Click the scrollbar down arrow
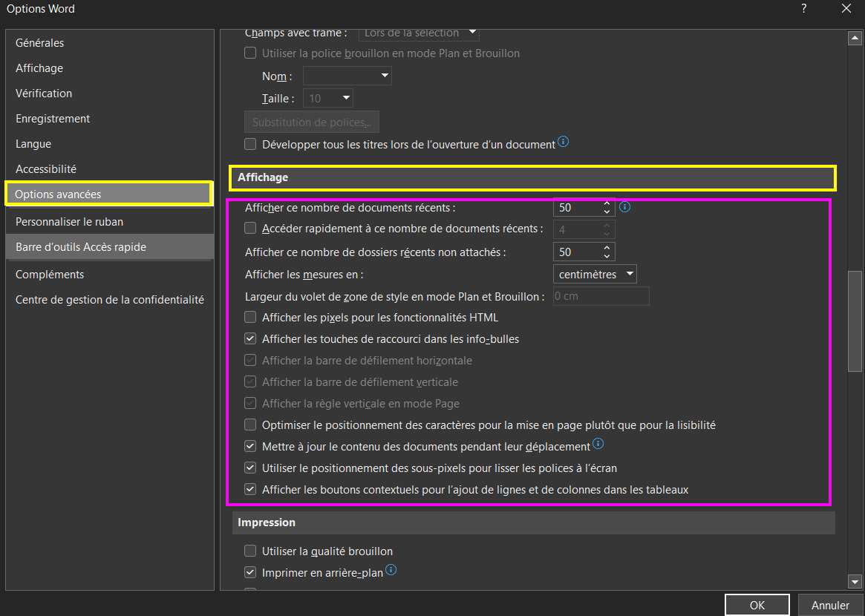The width and height of the screenshot is (865, 616). coord(855,581)
